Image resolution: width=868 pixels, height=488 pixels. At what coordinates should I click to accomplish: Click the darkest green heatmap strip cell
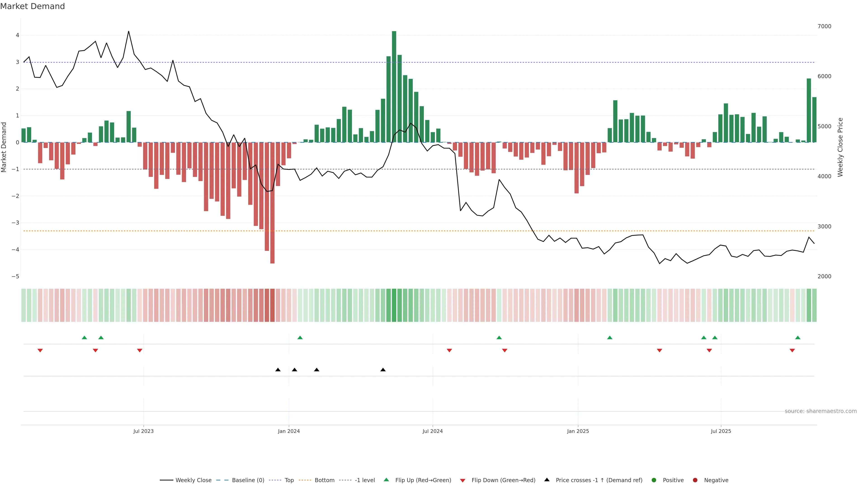coord(394,305)
